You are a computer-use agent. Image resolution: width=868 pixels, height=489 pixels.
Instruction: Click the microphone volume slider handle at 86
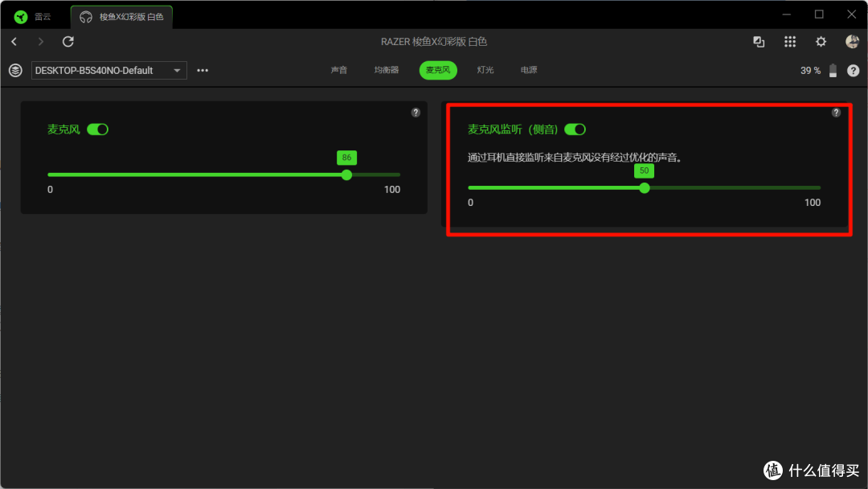click(346, 175)
